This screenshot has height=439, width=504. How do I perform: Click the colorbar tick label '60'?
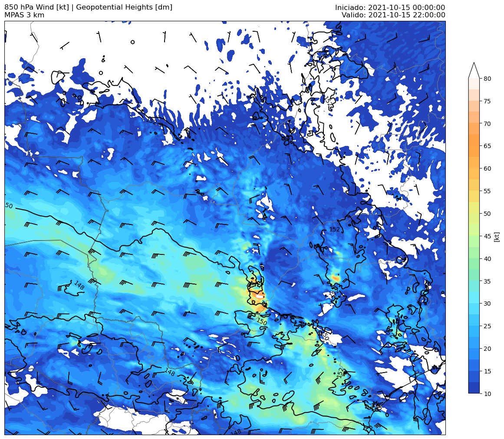pyautogui.click(x=487, y=168)
